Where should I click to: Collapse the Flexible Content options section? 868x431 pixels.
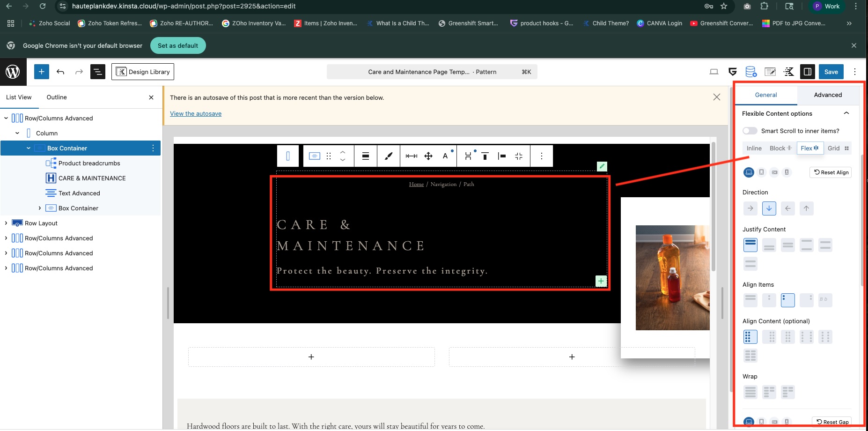click(846, 113)
